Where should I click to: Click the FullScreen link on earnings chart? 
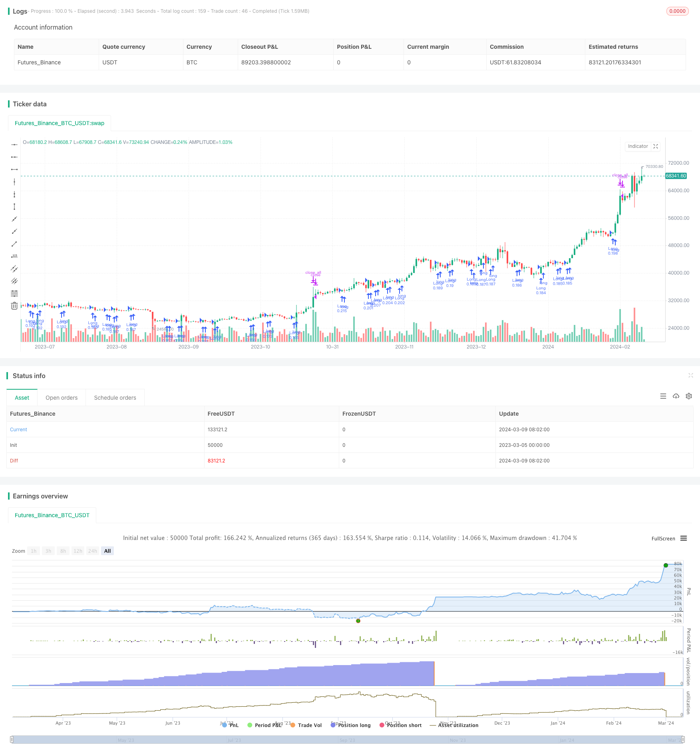coord(663,538)
